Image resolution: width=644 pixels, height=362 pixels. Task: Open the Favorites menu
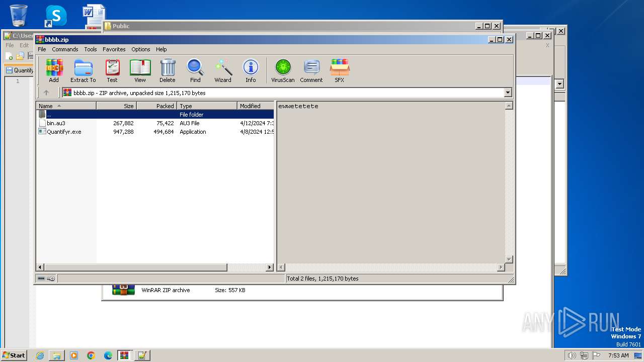(114, 49)
